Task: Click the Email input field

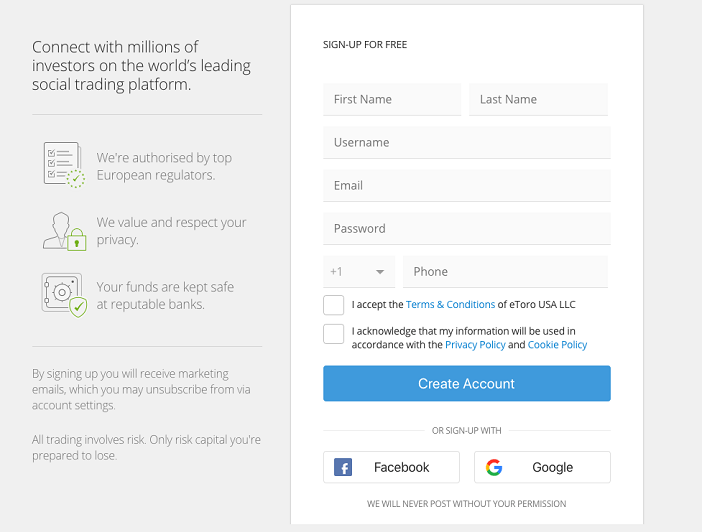Action: click(466, 186)
